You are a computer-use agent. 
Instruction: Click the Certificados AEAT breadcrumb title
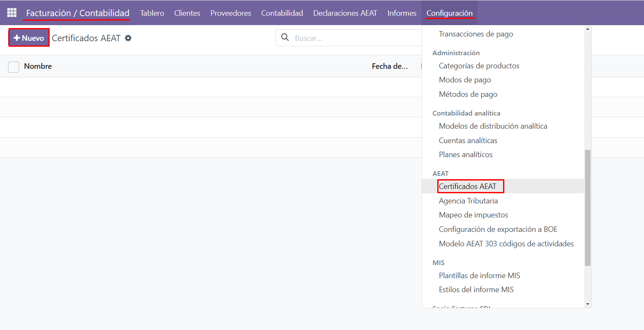click(x=86, y=38)
